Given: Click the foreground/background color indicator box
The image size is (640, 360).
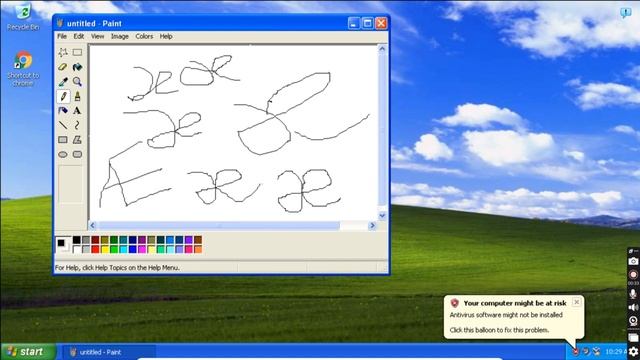Looking at the screenshot, I should (x=63, y=244).
